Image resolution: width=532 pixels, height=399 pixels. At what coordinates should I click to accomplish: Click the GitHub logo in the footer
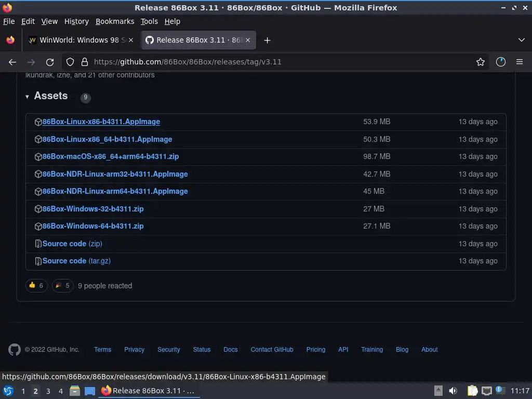click(x=15, y=350)
